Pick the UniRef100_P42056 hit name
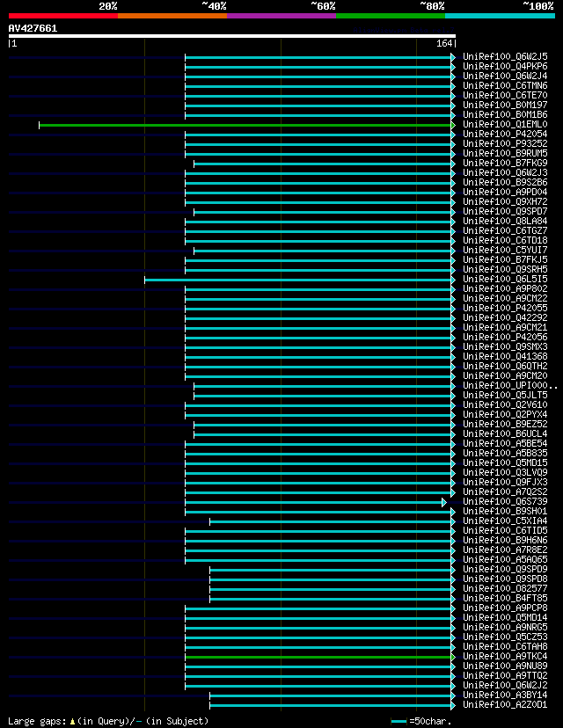The height and width of the screenshot is (728, 563). (x=505, y=338)
